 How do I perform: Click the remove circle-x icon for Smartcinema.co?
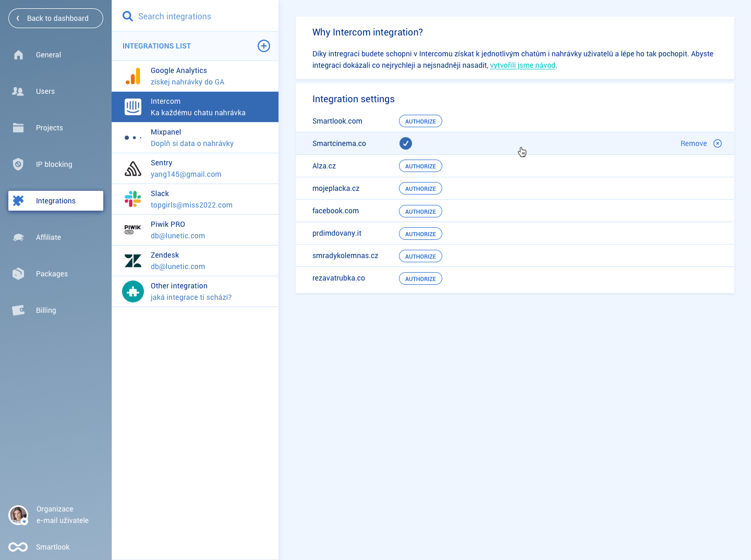click(718, 143)
